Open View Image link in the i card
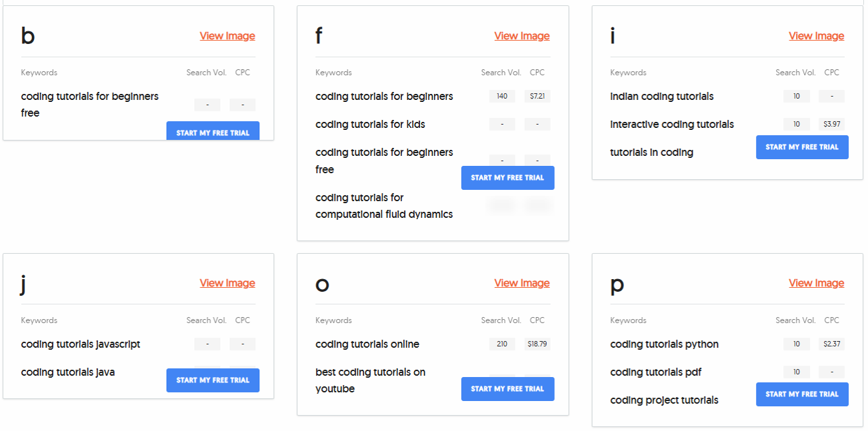868x431 pixels. pyautogui.click(x=816, y=36)
